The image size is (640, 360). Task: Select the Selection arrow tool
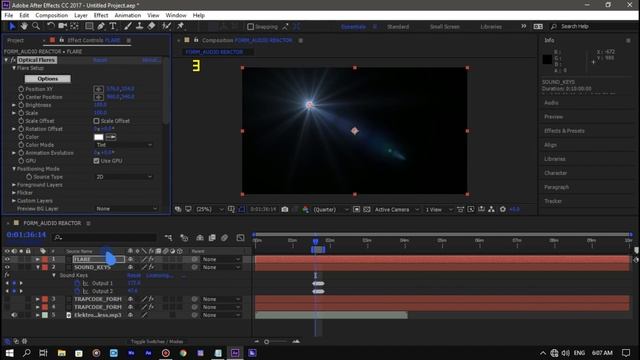click(12, 26)
